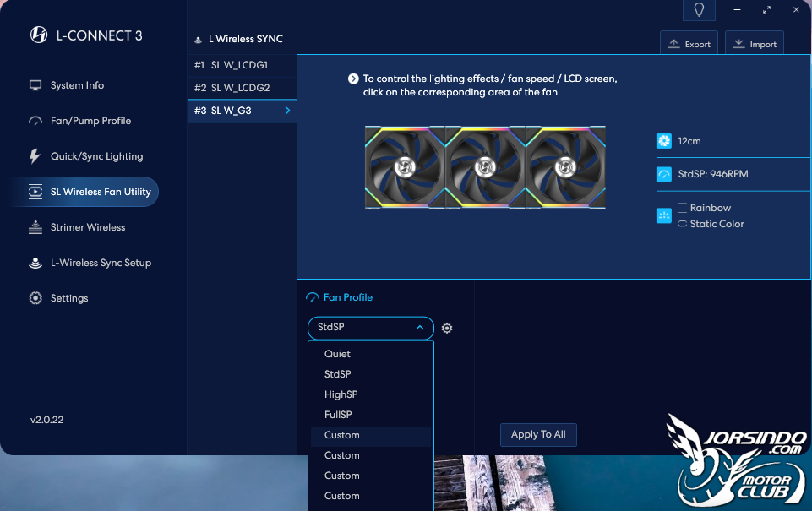Click the Settings gear icon in sidebar
The width and height of the screenshot is (812, 511).
click(x=35, y=298)
